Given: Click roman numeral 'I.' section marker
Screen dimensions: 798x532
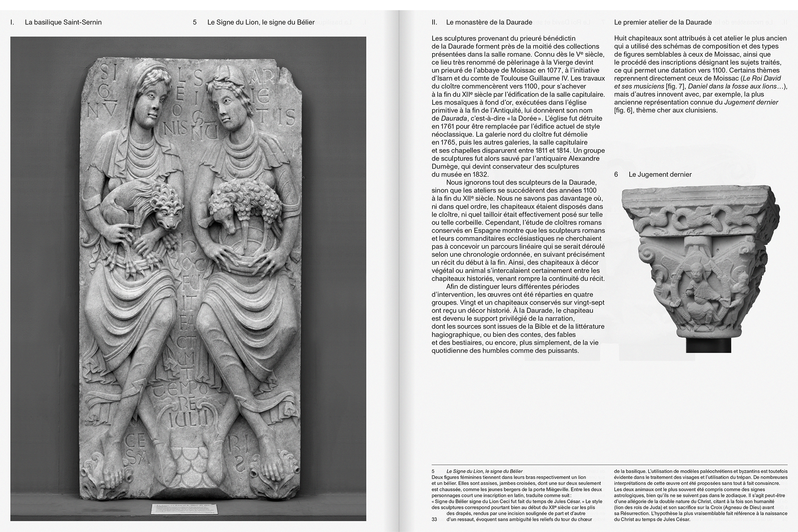Looking at the screenshot, I should click(12, 22).
